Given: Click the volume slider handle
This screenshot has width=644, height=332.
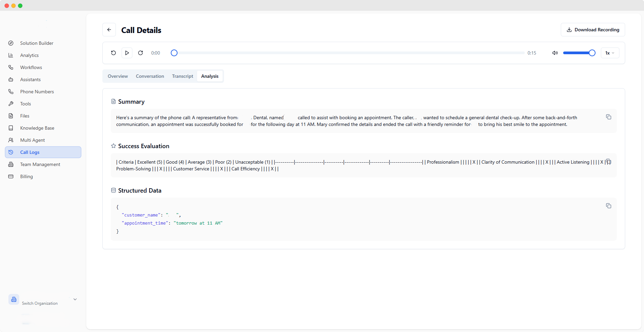Looking at the screenshot, I should click(592, 53).
